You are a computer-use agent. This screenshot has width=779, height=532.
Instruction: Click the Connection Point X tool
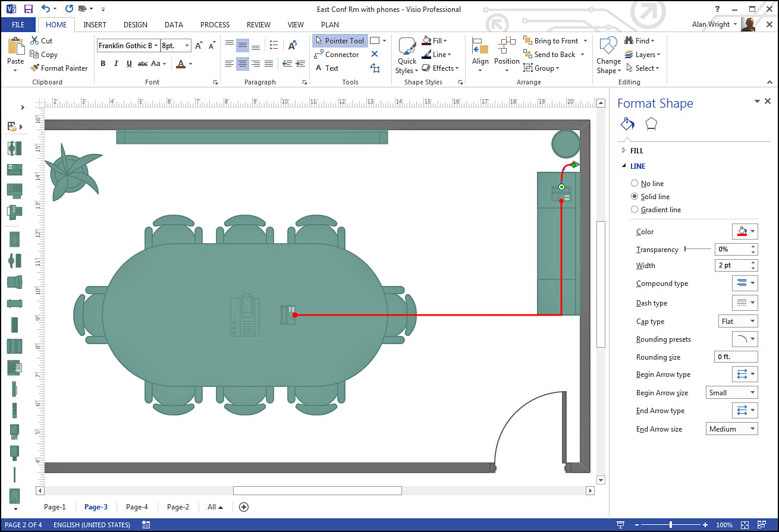click(x=375, y=54)
